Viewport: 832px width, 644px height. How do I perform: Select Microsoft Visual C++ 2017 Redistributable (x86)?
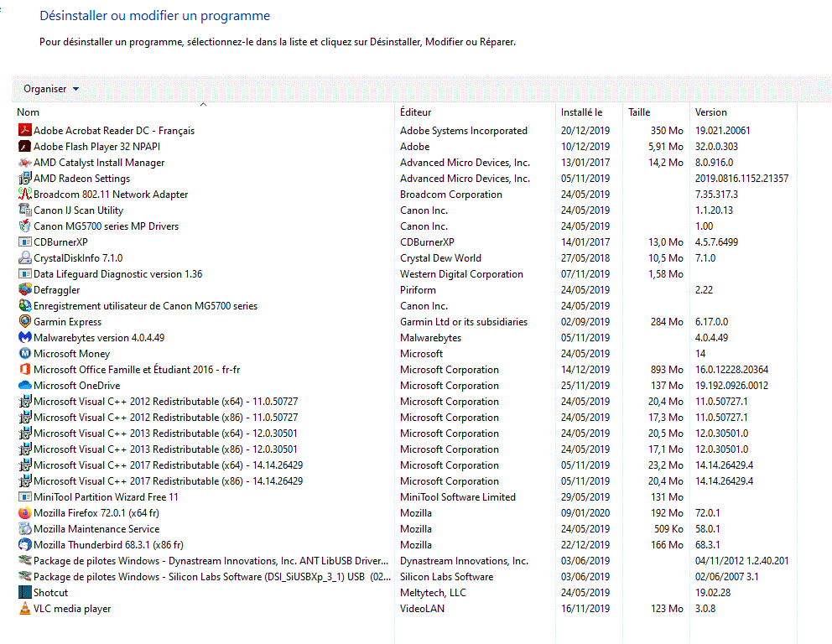[169, 480]
